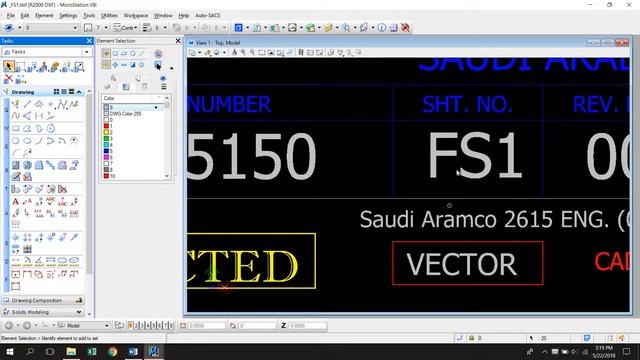Switch Drawing task to icon layout mode
The width and height of the screenshot is (640, 360).
point(56,92)
